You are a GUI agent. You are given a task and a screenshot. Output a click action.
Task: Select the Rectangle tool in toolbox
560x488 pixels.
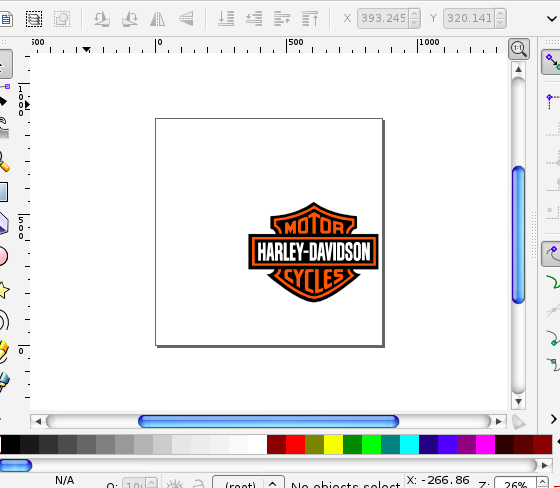[4, 192]
